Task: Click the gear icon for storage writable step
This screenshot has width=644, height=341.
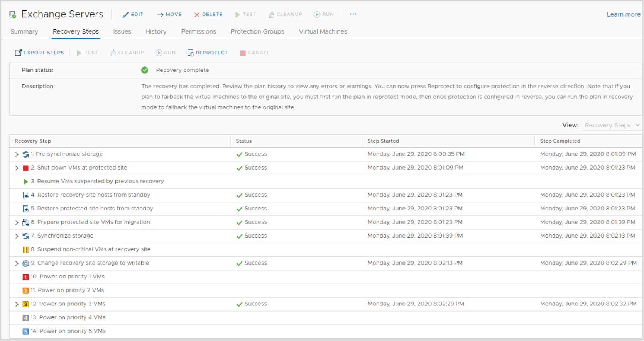Action: click(x=25, y=263)
